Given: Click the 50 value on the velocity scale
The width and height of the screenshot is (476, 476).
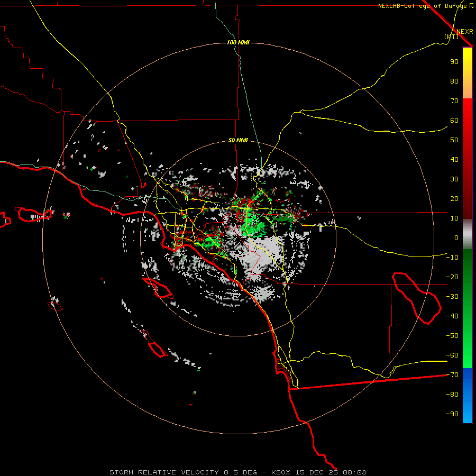Looking at the screenshot, I should 454,140.
